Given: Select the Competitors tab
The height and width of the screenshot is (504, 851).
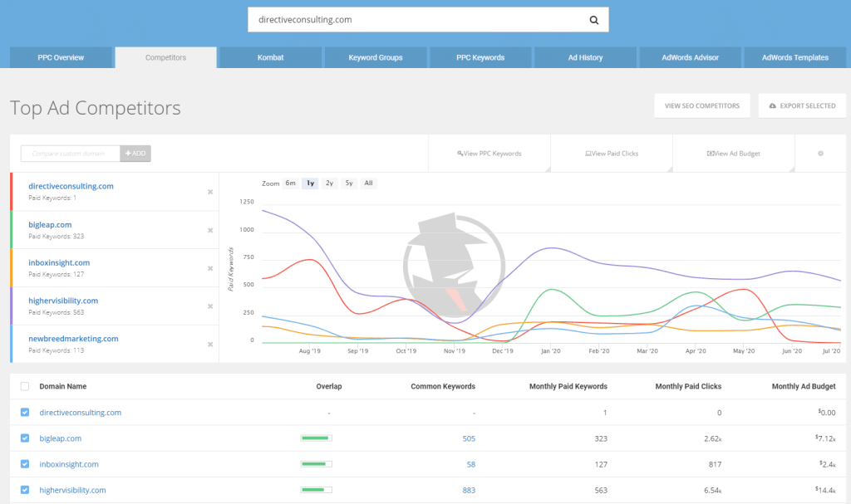Looking at the screenshot, I should pyautogui.click(x=165, y=57).
